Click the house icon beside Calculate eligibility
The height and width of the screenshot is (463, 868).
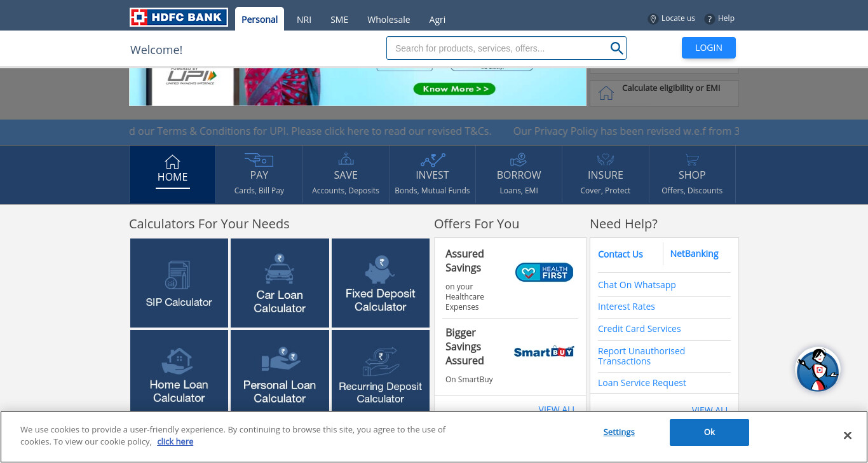[606, 93]
